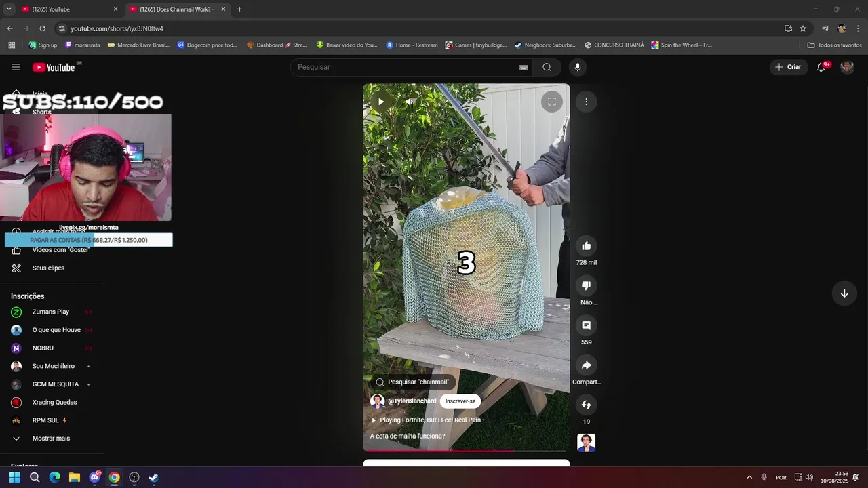Bookmark this page with star icon
Viewport: 868px width, 488px height.
coord(803,28)
